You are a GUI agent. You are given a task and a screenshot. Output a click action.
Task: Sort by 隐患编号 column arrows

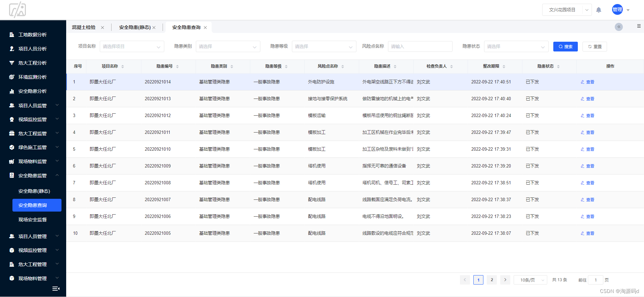[x=177, y=67]
